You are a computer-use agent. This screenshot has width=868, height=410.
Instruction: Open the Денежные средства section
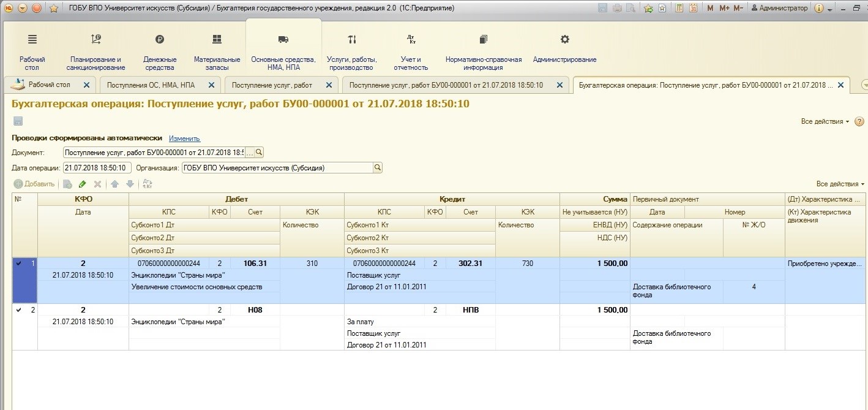(160, 52)
